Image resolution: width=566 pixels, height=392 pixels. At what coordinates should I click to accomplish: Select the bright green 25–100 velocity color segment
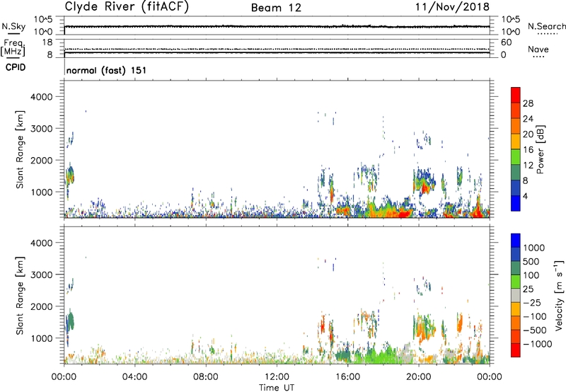pos(516,282)
